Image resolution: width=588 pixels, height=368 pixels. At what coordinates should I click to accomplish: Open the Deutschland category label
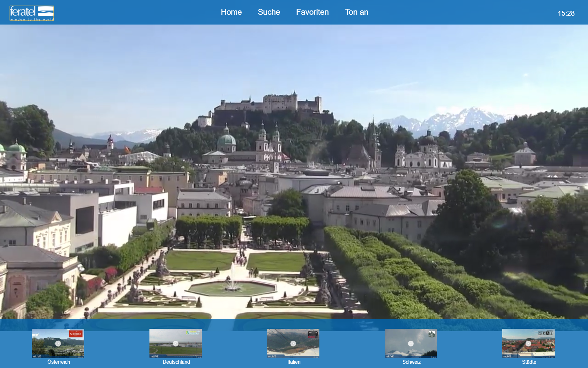(x=176, y=362)
